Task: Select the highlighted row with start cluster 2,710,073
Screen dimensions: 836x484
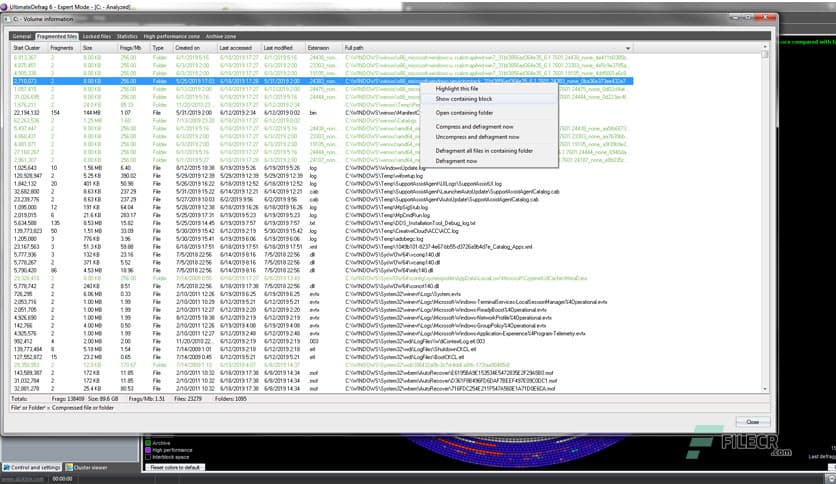Action: 323,81
